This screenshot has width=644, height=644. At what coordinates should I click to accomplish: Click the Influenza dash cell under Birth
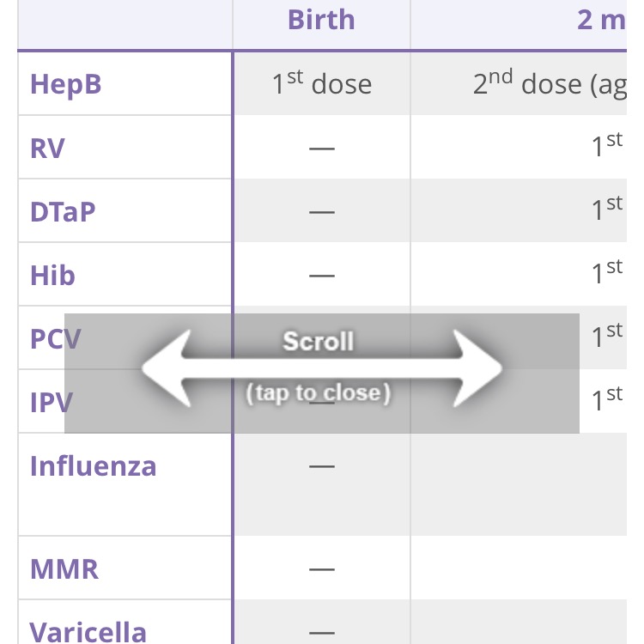pos(321,466)
